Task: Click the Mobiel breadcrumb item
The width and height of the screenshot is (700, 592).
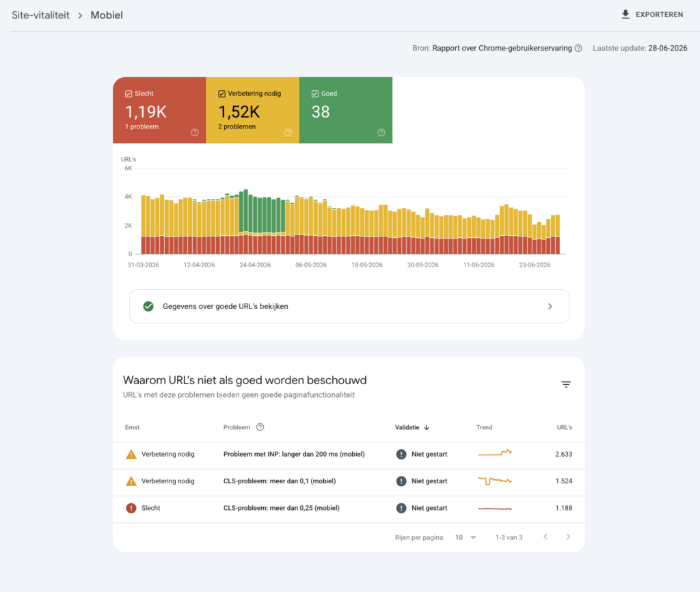Action: (x=107, y=15)
